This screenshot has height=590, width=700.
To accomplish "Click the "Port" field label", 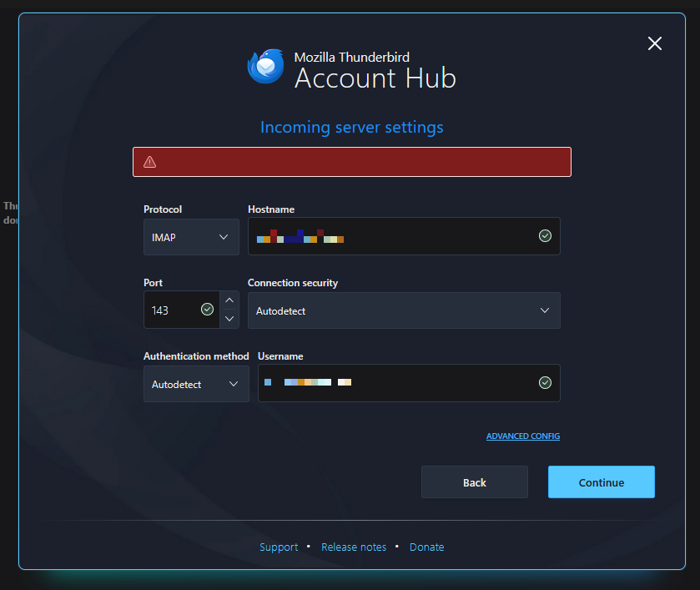I will [153, 283].
